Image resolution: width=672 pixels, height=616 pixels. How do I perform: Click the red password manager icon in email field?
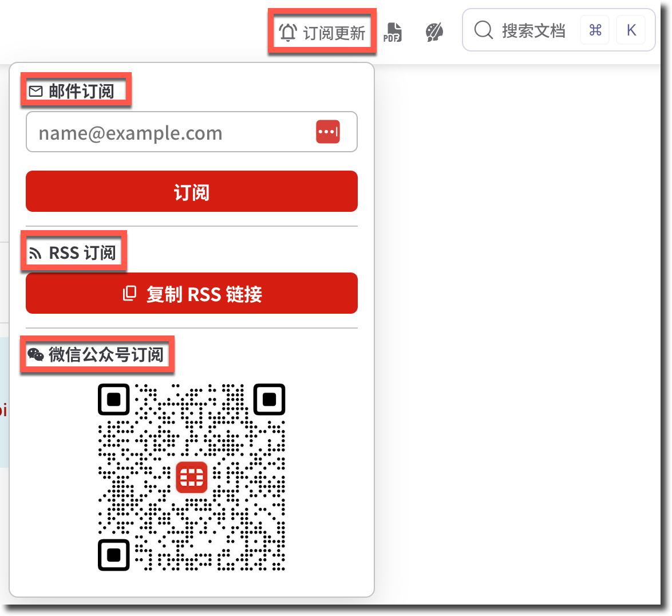click(328, 132)
